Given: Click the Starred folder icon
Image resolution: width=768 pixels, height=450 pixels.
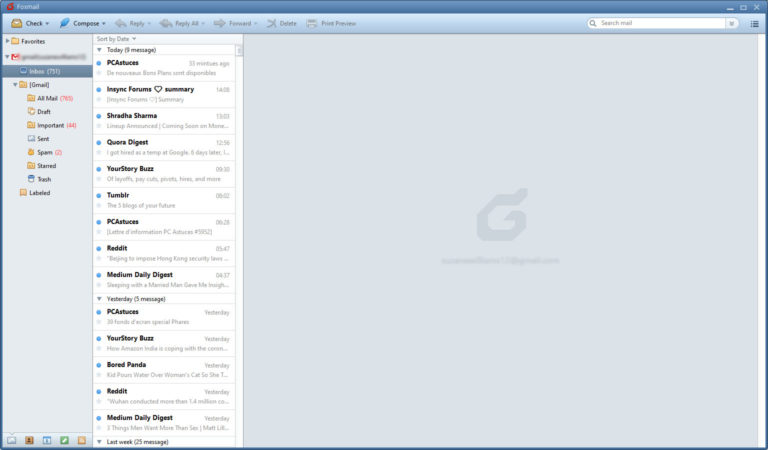Looking at the screenshot, I should coord(31,166).
